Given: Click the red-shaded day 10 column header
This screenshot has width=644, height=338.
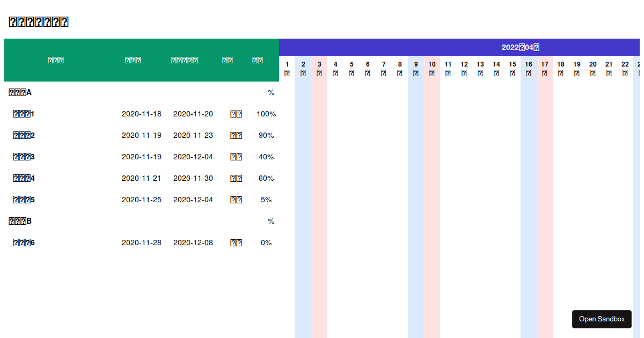Looking at the screenshot, I should point(432,69).
